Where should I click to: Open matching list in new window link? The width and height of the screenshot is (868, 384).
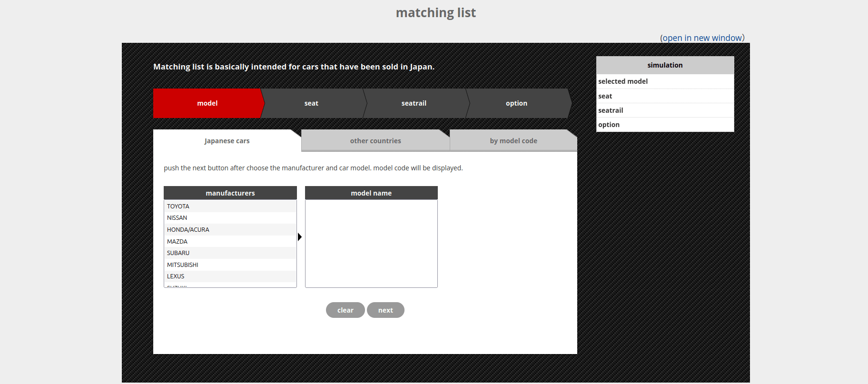702,38
